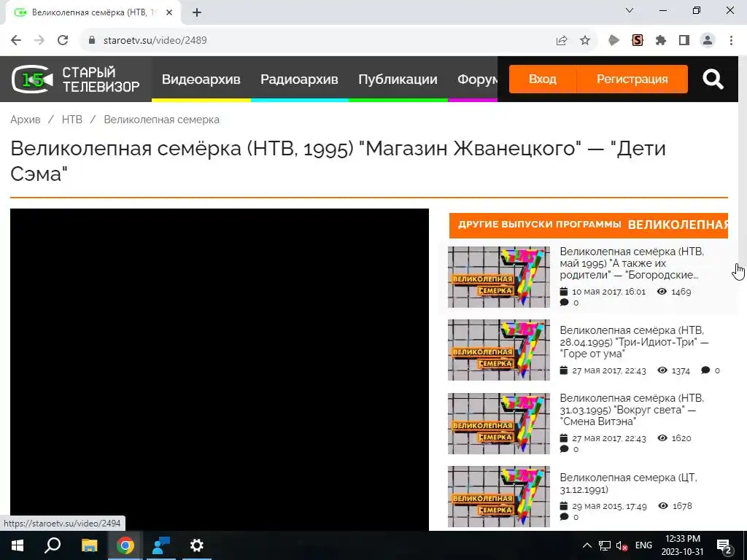Open the 31.03.1995 "Вокруг света" episode

pos(632,410)
